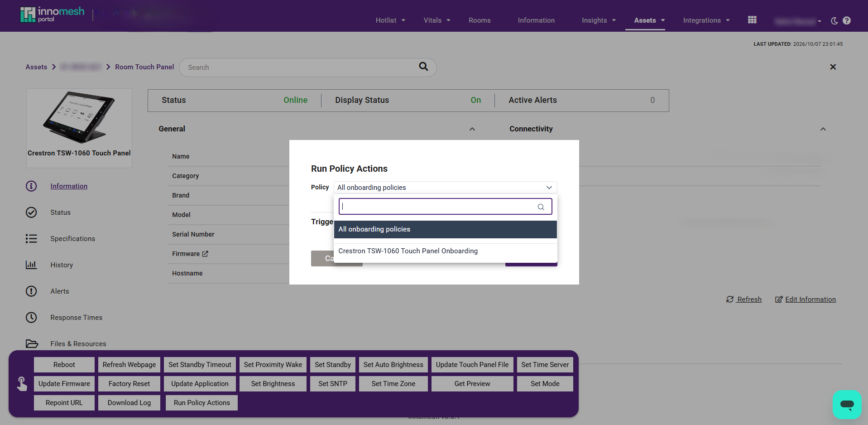Click the Files & Resources folder icon

click(x=32, y=344)
